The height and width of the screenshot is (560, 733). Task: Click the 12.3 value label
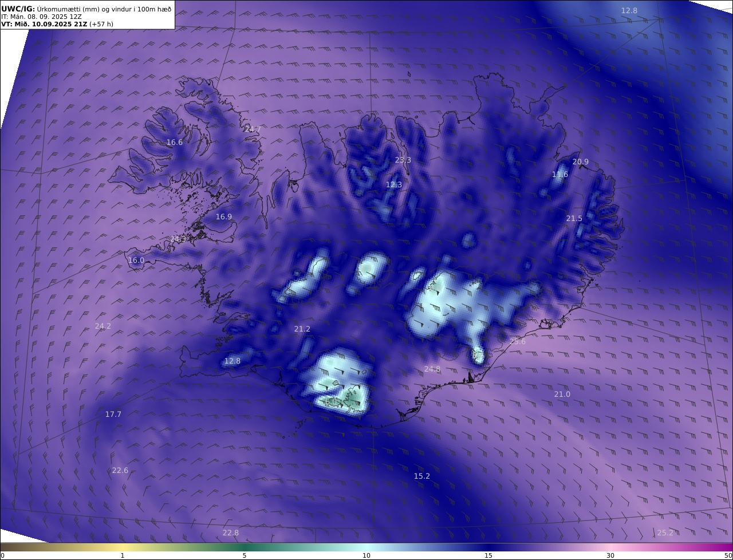point(394,185)
